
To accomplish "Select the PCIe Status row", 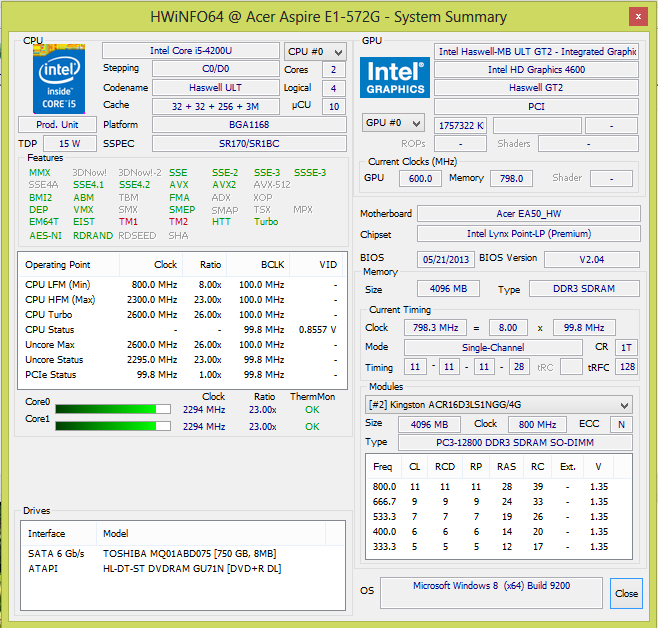I will [x=182, y=375].
